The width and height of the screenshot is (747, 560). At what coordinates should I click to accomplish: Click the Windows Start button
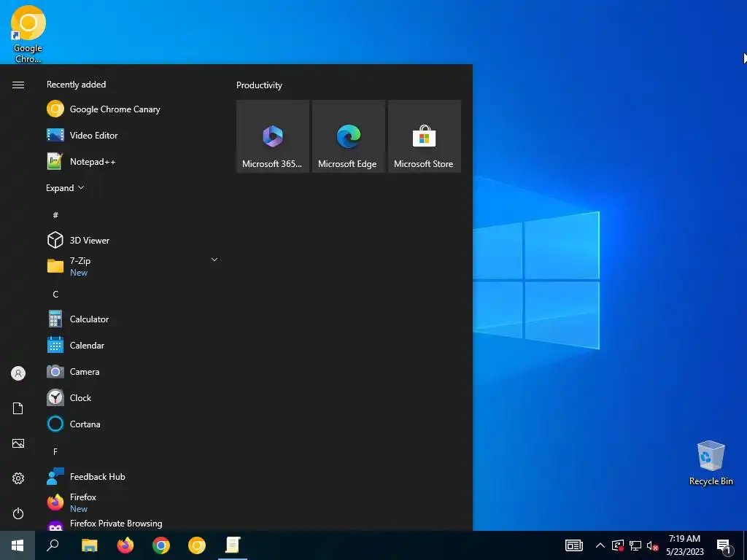click(x=18, y=545)
